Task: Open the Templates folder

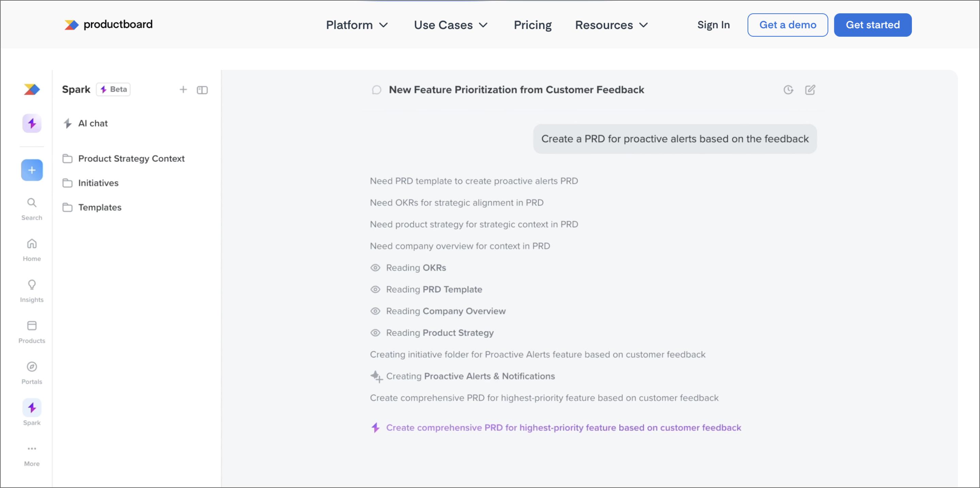Action: (x=92, y=207)
